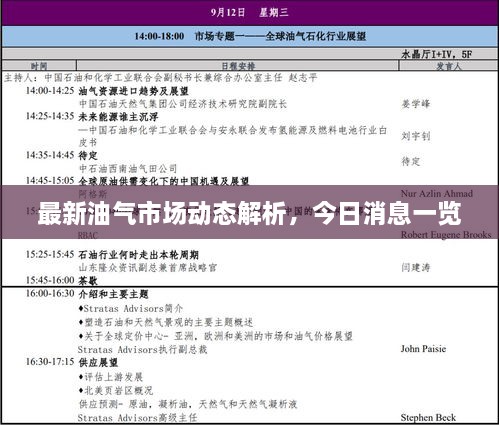Click bullet 关于全球定价中心 亚洲
499x425 pixels.
pyautogui.click(x=215, y=336)
